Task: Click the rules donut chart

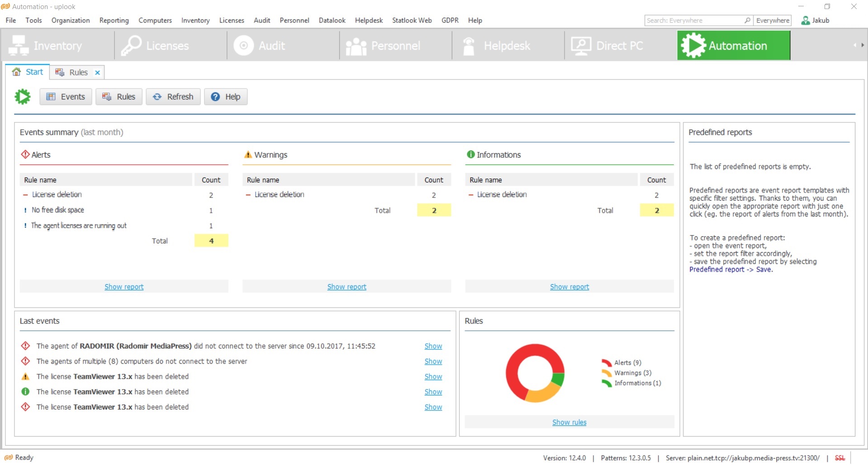Action: point(535,373)
